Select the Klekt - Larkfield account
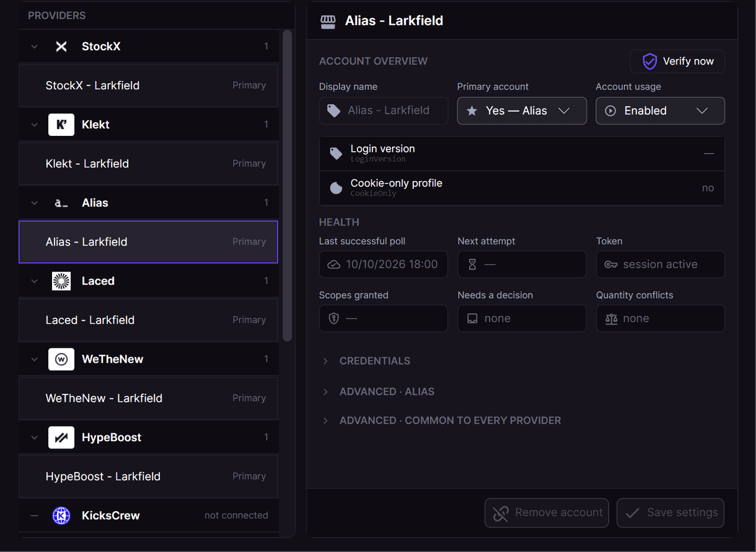 click(149, 164)
